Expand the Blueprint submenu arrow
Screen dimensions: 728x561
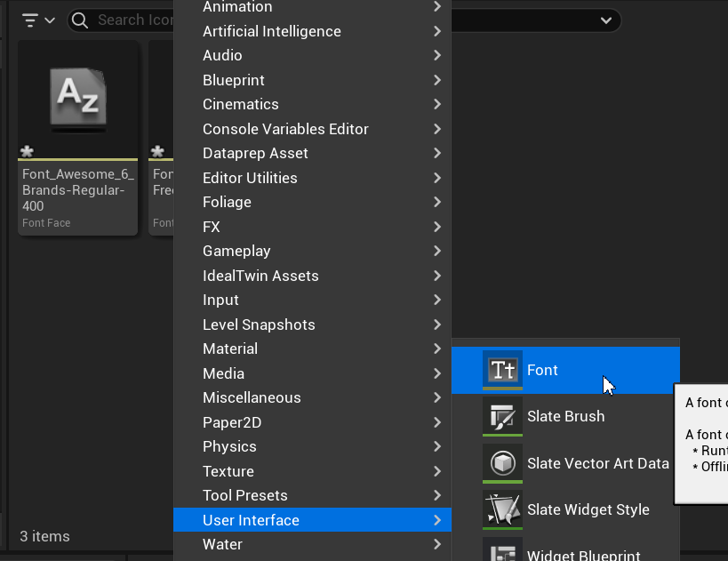pos(437,80)
